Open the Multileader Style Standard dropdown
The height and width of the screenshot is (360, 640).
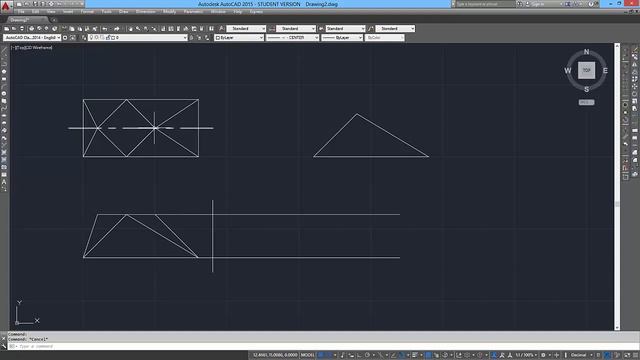[395, 29]
